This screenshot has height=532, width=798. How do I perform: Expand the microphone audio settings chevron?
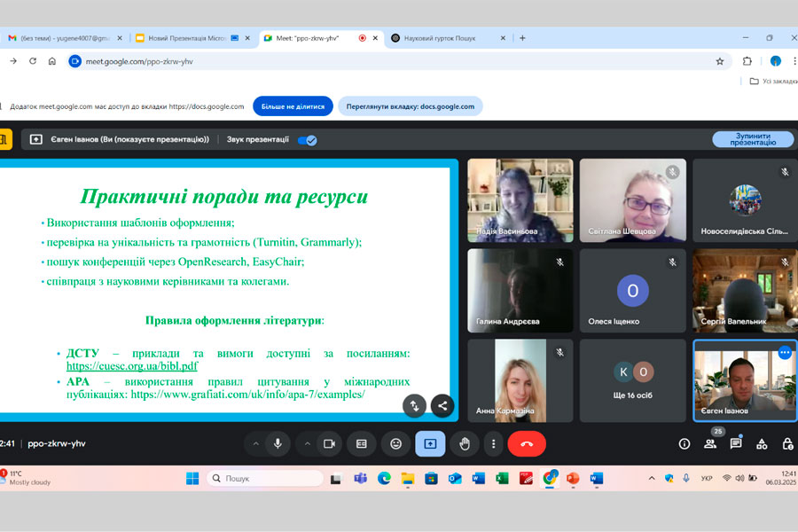(255, 443)
